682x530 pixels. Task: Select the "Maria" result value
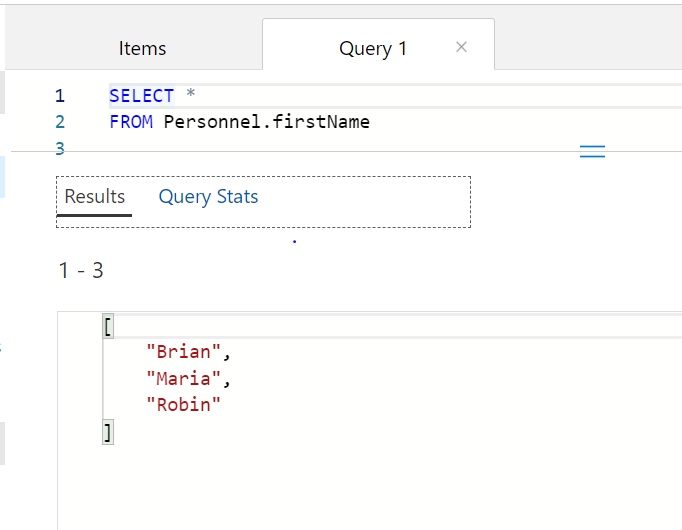(x=184, y=378)
